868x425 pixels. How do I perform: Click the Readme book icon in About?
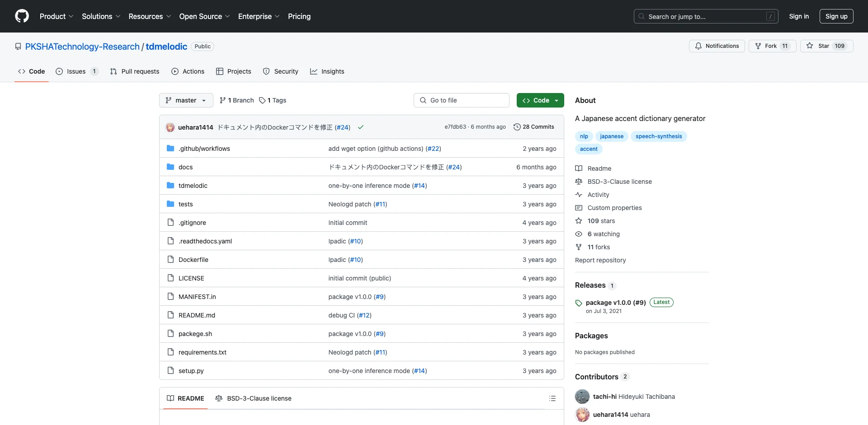pyautogui.click(x=579, y=168)
